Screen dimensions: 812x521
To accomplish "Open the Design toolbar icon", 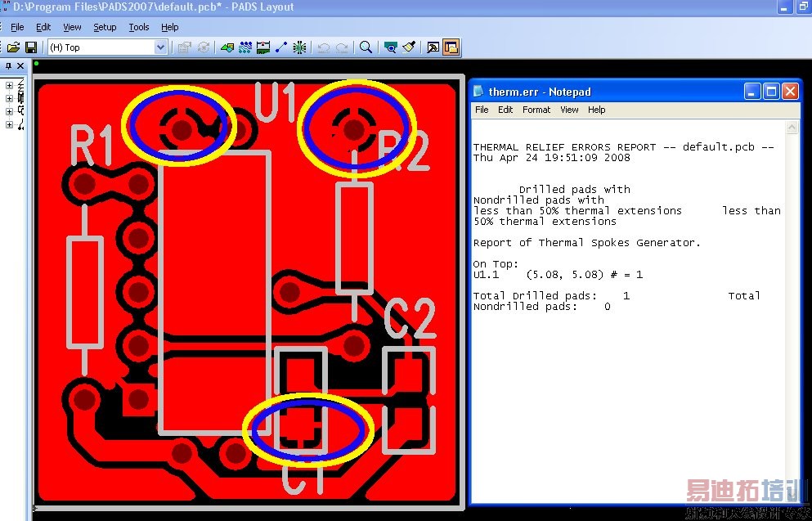I will point(245,47).
